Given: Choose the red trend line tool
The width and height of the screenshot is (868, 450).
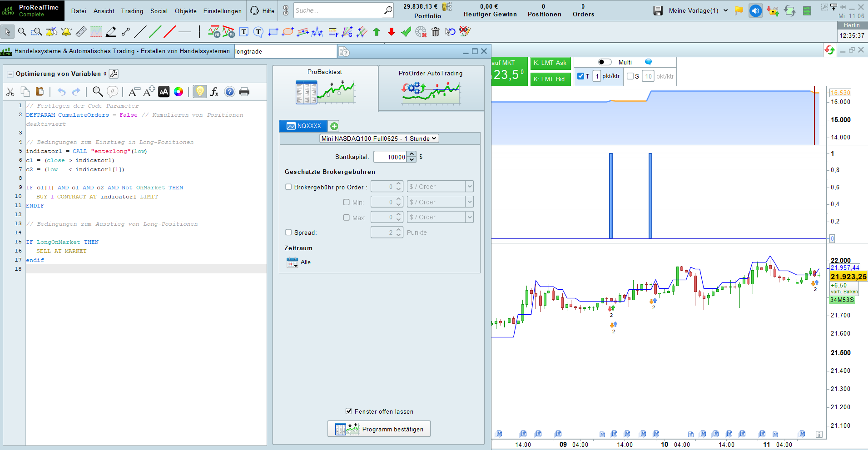Looking at the screenshot, I should coord(170,32).
